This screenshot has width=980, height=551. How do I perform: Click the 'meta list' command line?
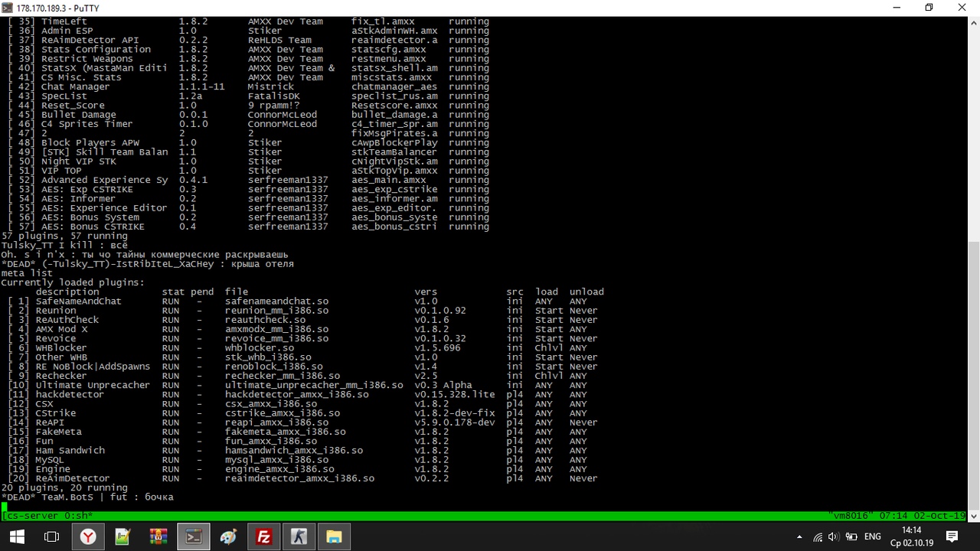point(27,273)
